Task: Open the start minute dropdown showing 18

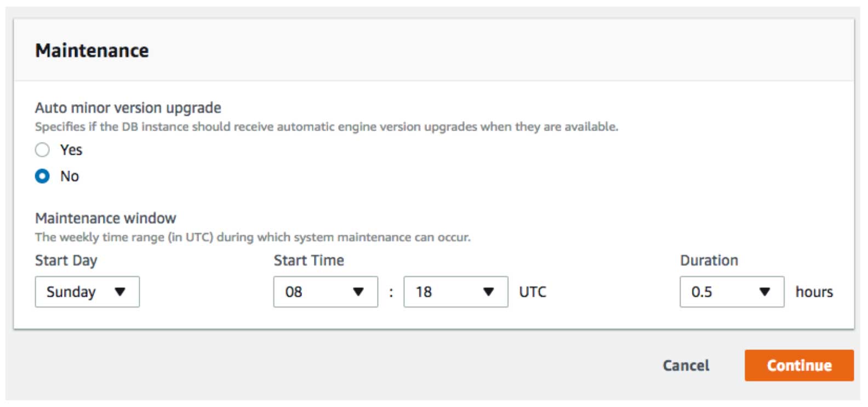Action: point(455,292)
